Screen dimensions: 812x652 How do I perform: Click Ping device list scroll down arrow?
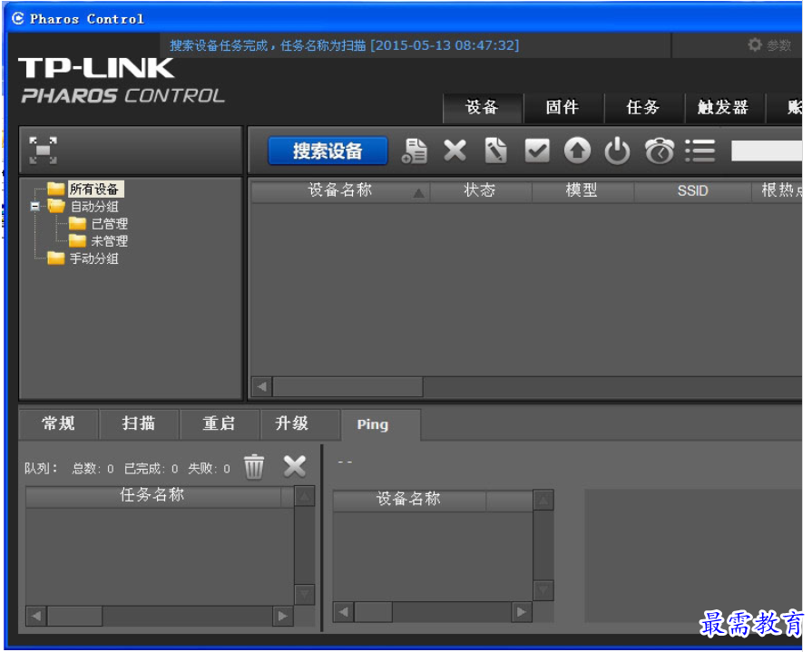point(543,590)
